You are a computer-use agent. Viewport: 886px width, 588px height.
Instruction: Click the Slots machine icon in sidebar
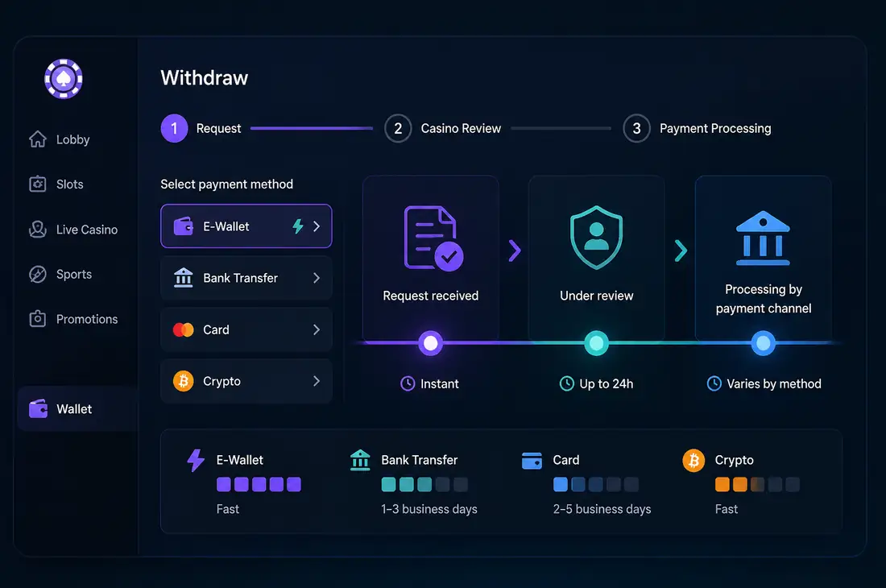[38, 184]
